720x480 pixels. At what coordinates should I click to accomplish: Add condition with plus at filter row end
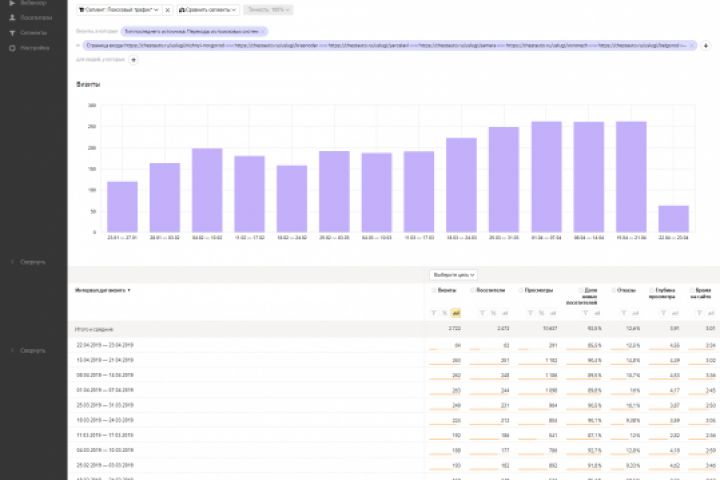point(706,45)
